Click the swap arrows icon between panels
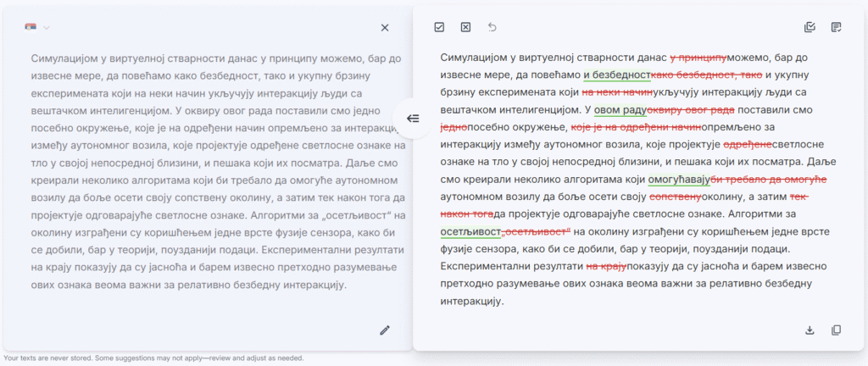 pyautogui.click(x=413, y=119)
